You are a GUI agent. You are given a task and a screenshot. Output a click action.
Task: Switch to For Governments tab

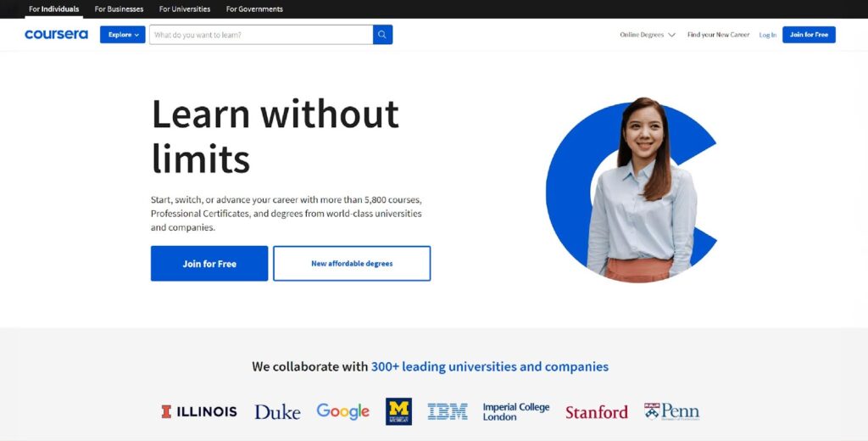pos(254,8)
